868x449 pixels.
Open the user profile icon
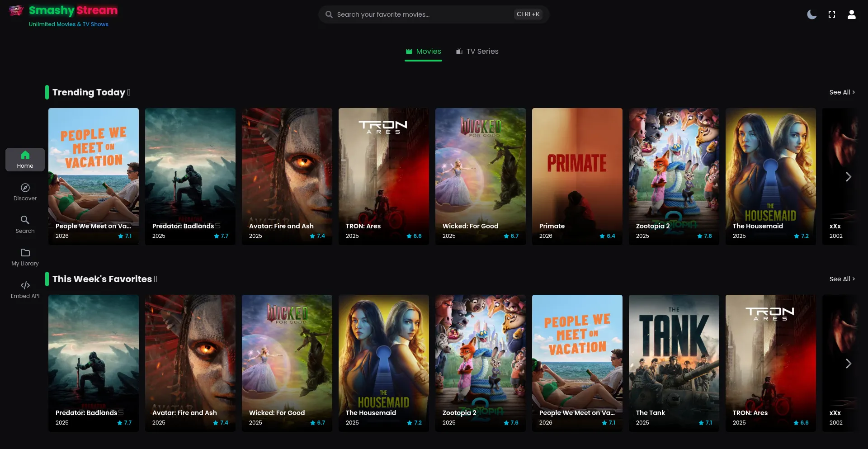[852, 14]
